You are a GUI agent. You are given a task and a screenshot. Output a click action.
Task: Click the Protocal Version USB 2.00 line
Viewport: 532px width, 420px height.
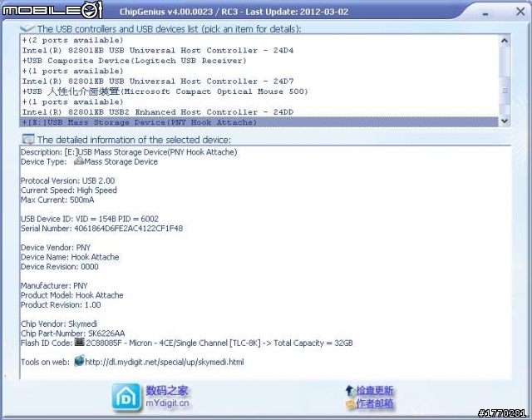coord(67,180)
